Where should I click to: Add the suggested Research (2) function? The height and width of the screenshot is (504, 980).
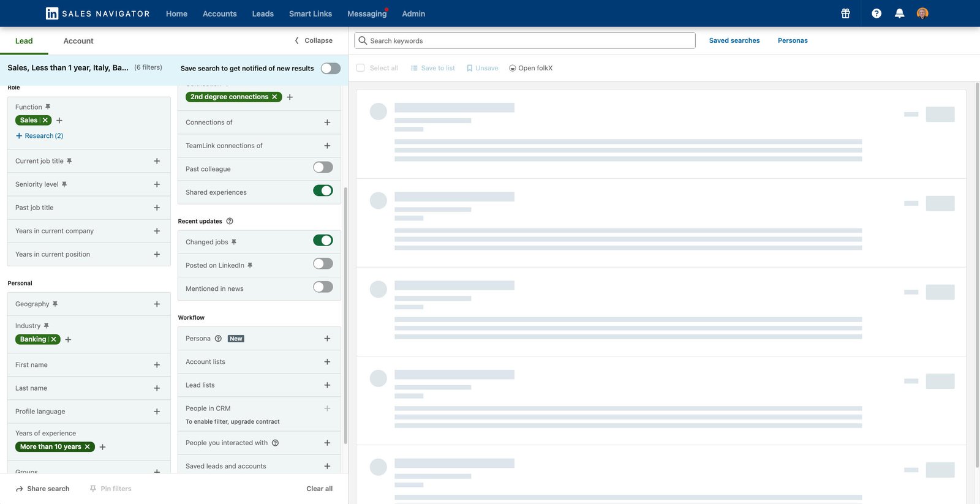pyautogui.click(x=39, y=136)
